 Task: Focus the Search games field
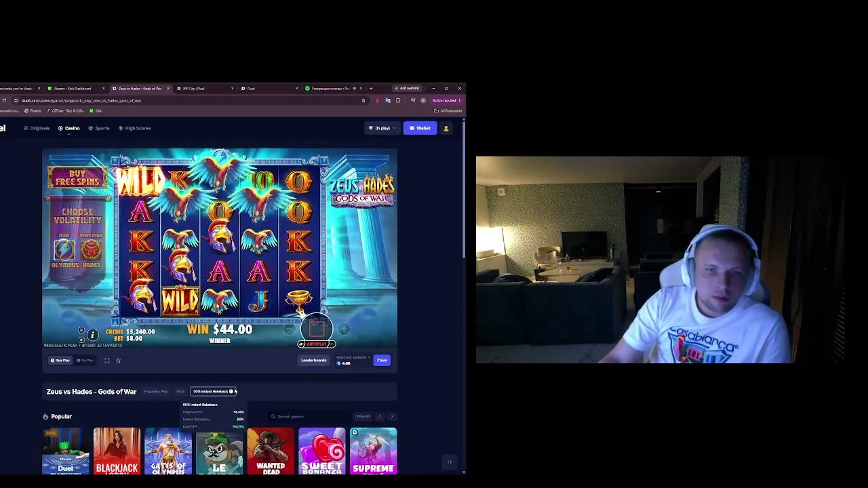(309, 417)
